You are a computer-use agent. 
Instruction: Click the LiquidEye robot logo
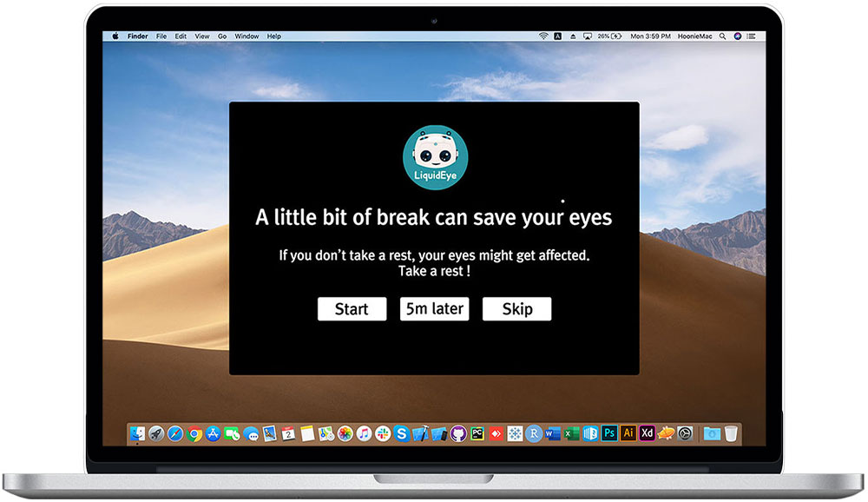435,157
